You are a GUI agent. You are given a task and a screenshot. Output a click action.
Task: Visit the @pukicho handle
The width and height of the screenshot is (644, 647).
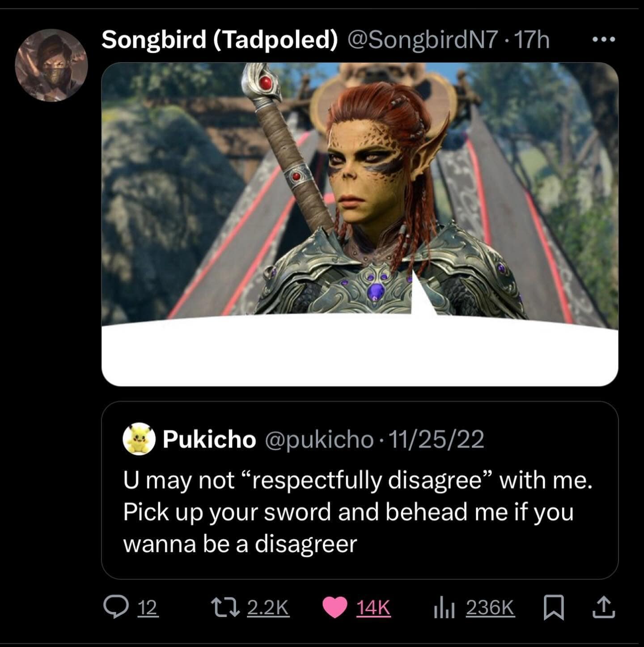(319, 439)
